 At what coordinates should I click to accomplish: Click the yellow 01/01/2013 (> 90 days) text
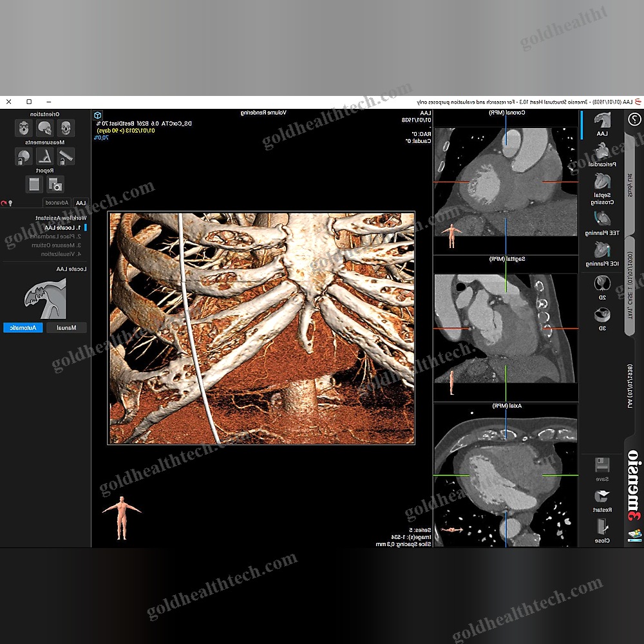point(126,131)
